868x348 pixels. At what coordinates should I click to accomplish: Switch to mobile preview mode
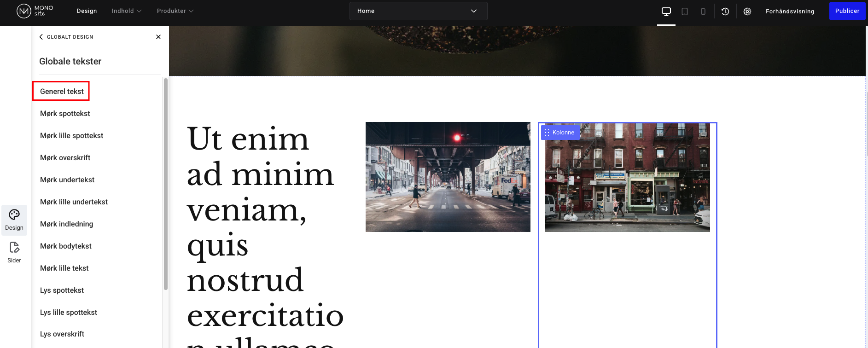[x=703, y=12]
